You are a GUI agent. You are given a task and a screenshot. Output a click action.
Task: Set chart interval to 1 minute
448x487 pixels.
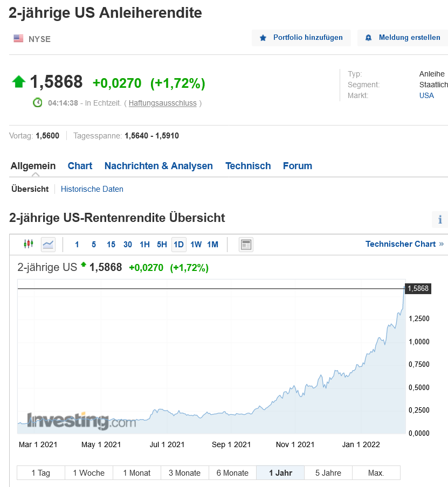pos(77,245)
